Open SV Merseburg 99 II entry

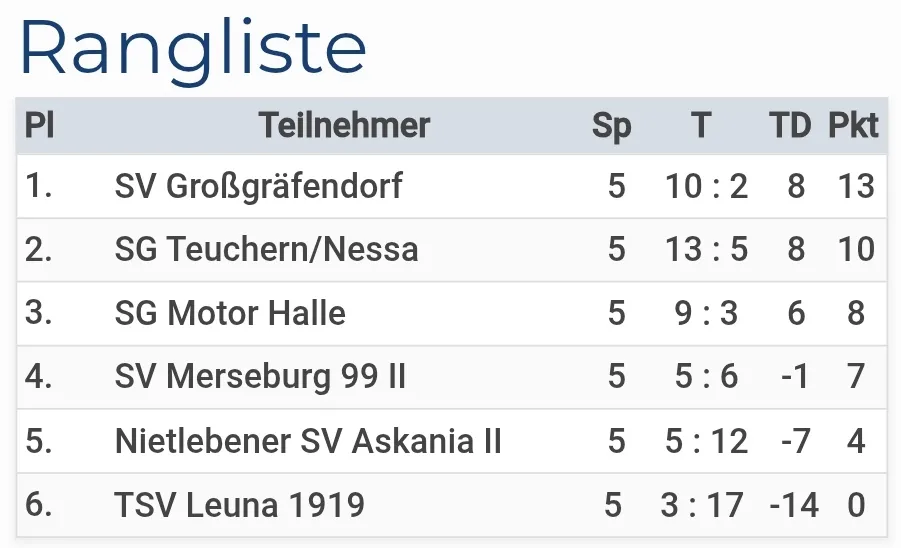point(260,377)
